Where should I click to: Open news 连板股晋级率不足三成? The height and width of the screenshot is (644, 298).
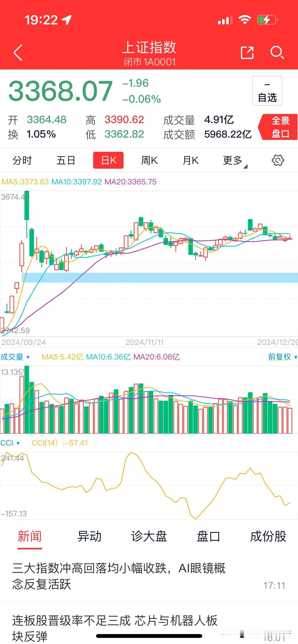point(149,623)
